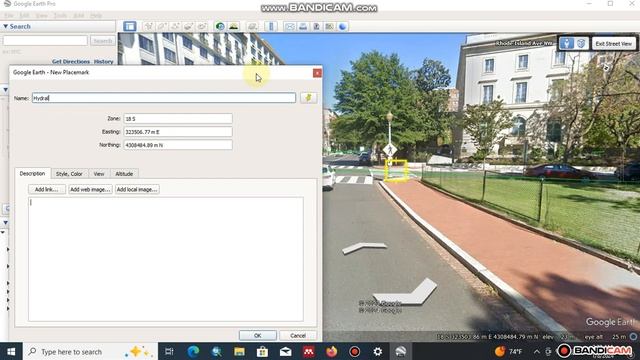Open the planets switcher toolbar icon
This screenshot has width=640, height=360.
(252, 27)
